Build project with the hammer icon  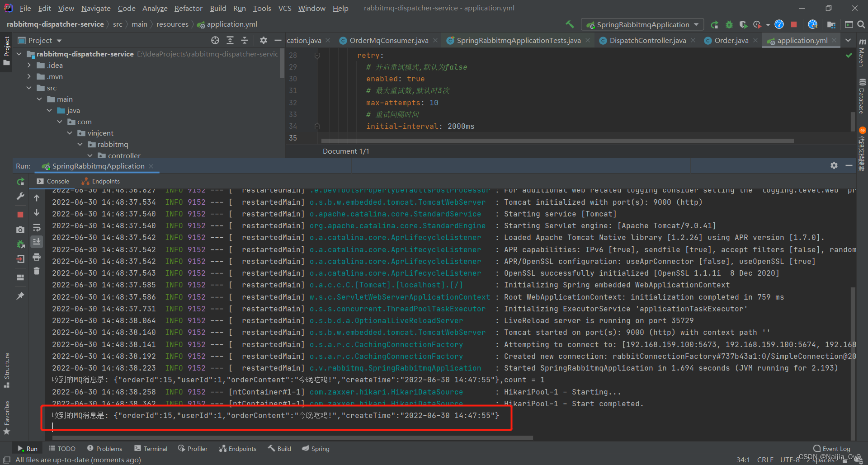tap(570, 24)
